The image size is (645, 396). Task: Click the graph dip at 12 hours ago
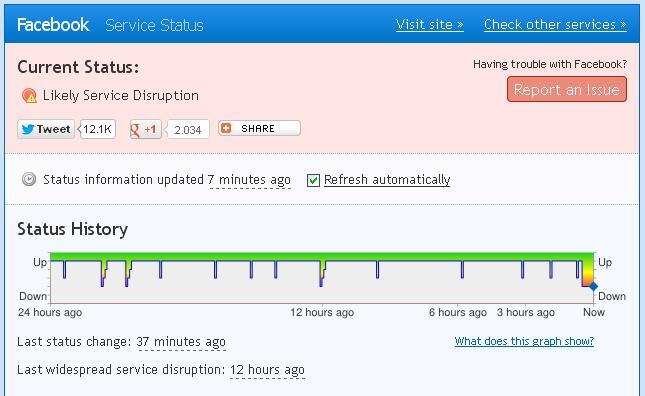tap(322, 273)
